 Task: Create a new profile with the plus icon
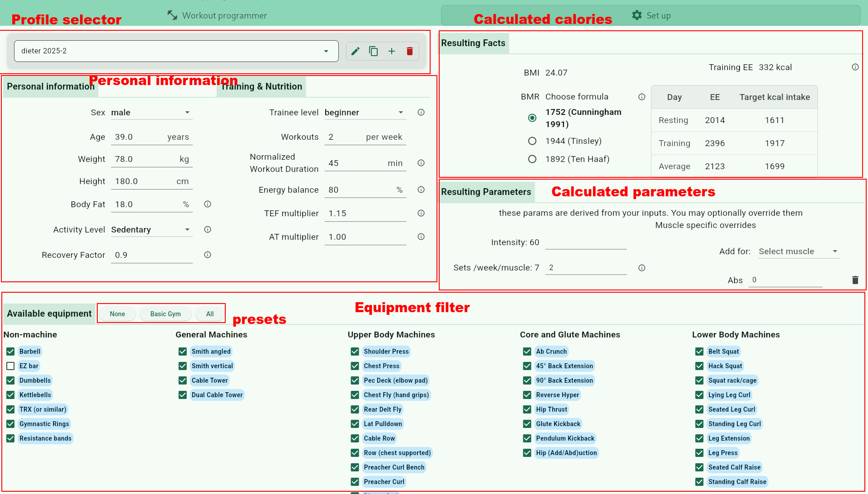(392, 51)
